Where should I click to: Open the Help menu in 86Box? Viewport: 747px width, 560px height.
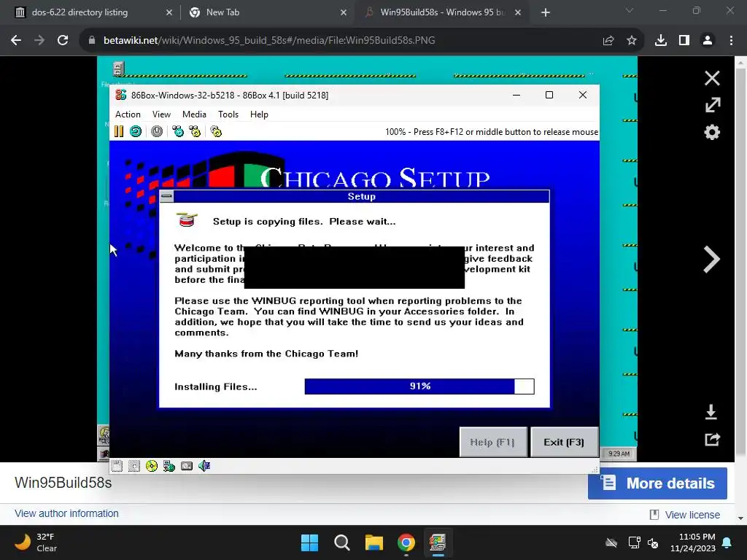(259, 114)
